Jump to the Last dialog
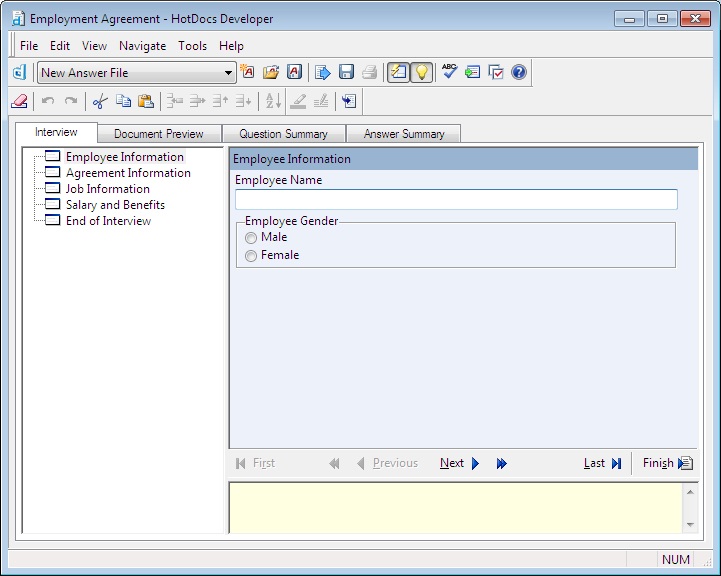Viewport: 721px width, 576px height. [x=603, y=463]
